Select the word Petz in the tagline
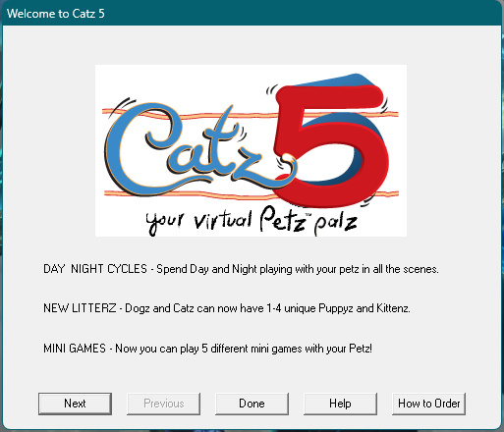504x432 pixels. tap(283, 219)
